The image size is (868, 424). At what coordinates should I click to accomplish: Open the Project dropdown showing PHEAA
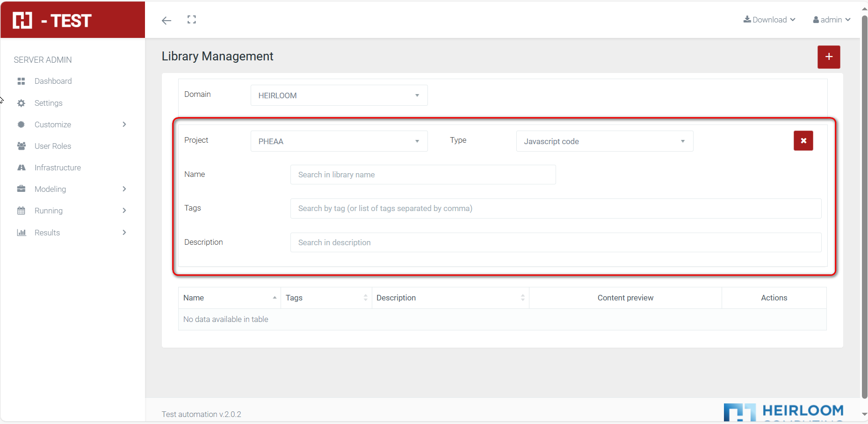point(339,141)
